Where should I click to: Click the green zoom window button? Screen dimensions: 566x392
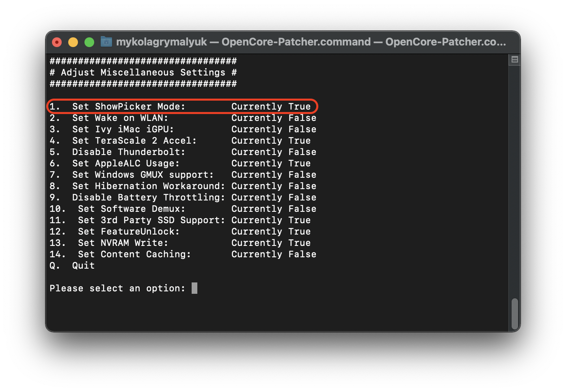(89, 42)
